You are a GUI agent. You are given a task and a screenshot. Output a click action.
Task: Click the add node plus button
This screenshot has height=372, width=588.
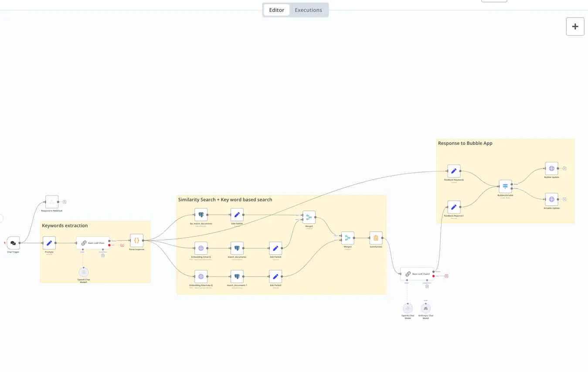575,27
